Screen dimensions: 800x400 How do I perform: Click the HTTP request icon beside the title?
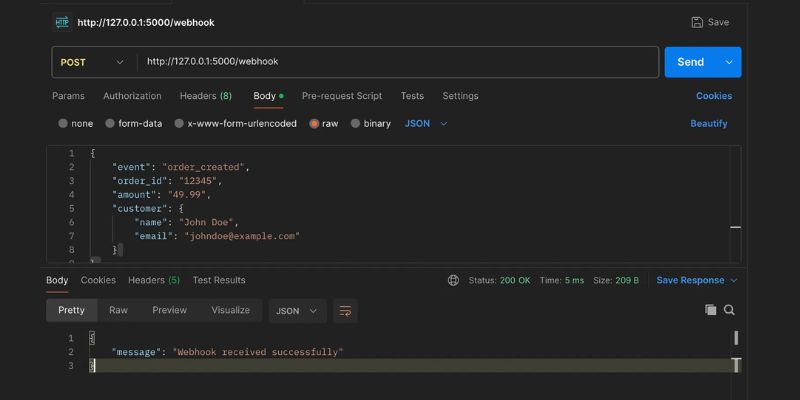pyautogui.click(x=62, y=22)
